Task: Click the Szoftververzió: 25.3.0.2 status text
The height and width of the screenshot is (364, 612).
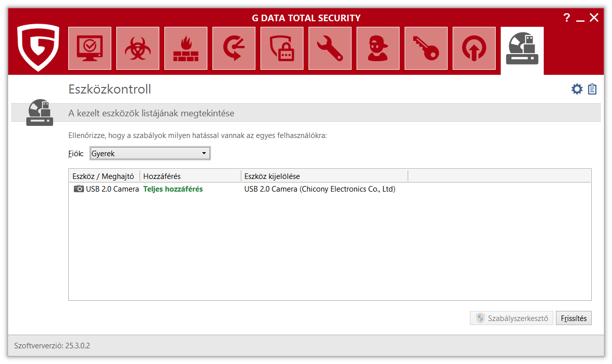Action: [52, 346]
